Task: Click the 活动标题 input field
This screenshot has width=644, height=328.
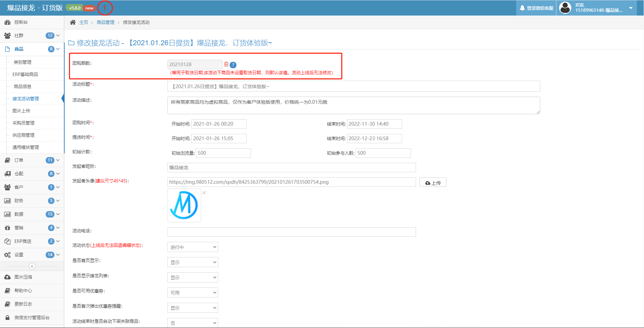Action: (x=354, y=86)
